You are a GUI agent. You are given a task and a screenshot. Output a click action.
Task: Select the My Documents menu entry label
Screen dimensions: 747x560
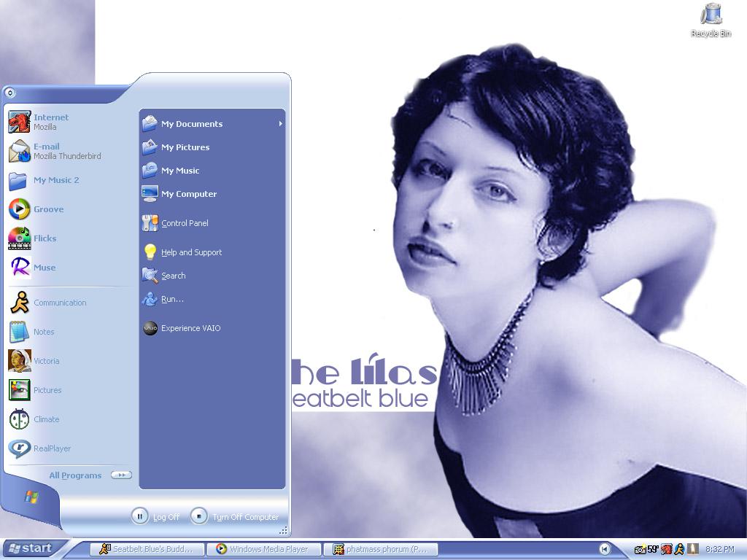pyautogui.click(x=192, y=124)
